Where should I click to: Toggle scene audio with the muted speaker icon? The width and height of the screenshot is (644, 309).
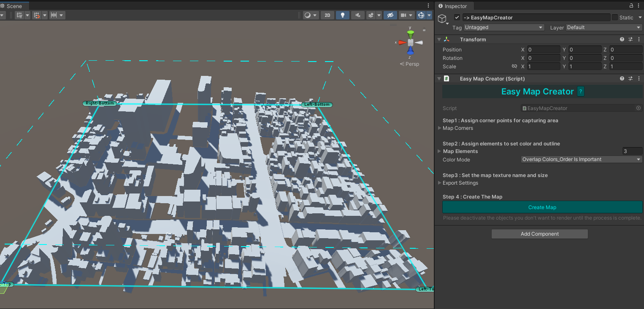coord(358,15)
